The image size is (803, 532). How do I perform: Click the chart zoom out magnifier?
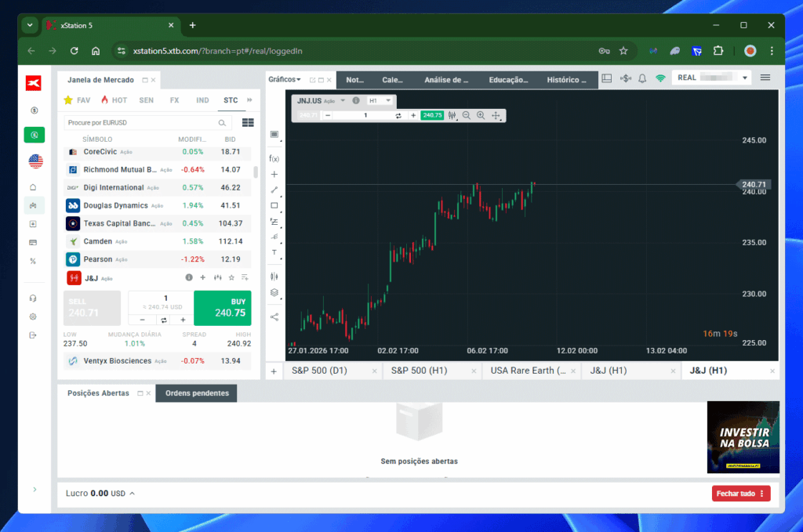466,116
